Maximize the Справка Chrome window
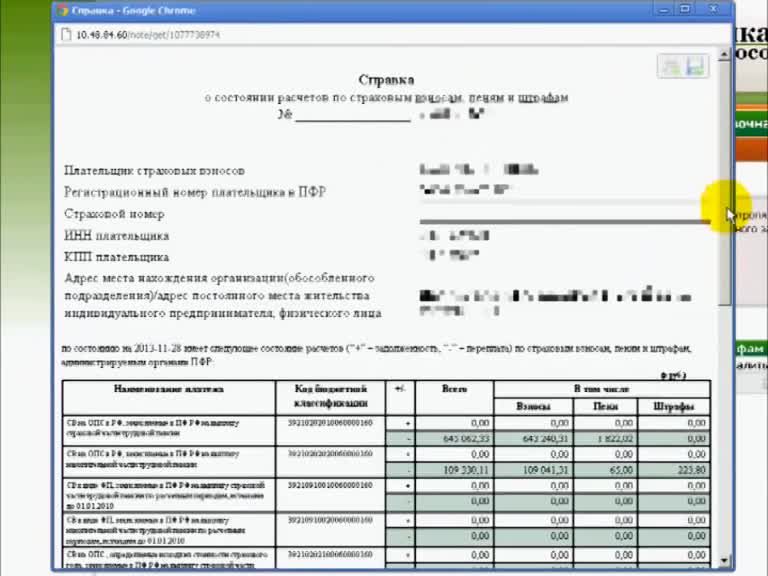The image size is (768, 576). pyautogui.click(x=686, y=9)
